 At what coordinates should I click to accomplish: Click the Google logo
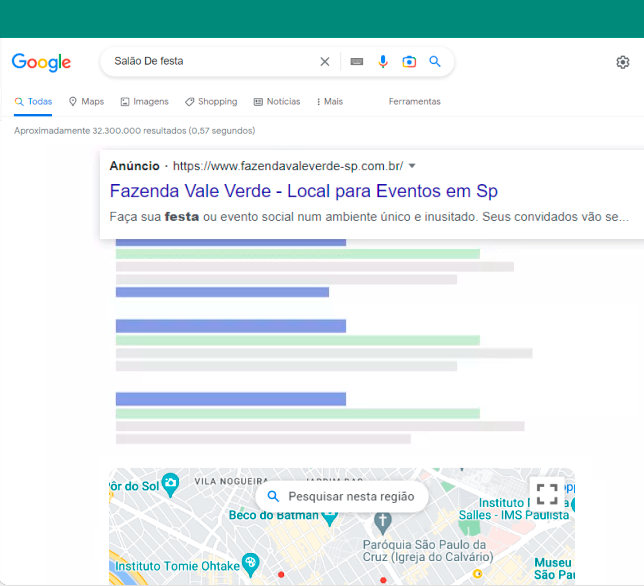point(41,62)
